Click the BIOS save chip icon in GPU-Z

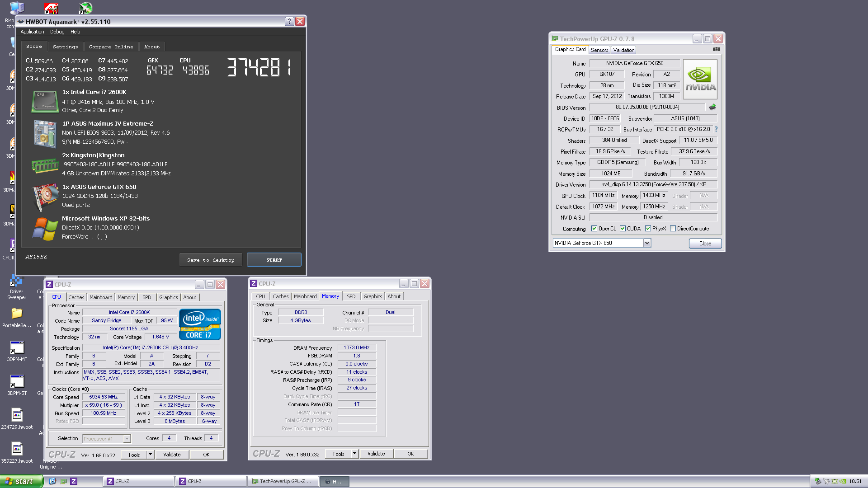pyautogui.click(x=712, y=107)
